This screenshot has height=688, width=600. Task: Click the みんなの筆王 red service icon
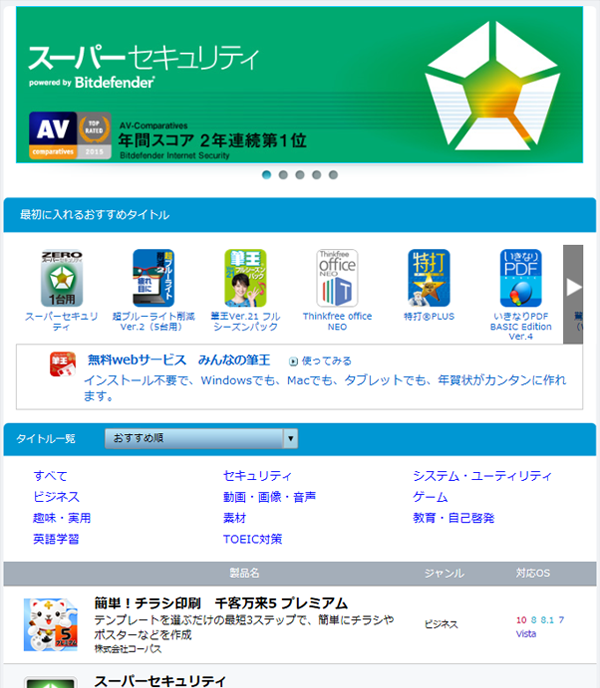63,364
